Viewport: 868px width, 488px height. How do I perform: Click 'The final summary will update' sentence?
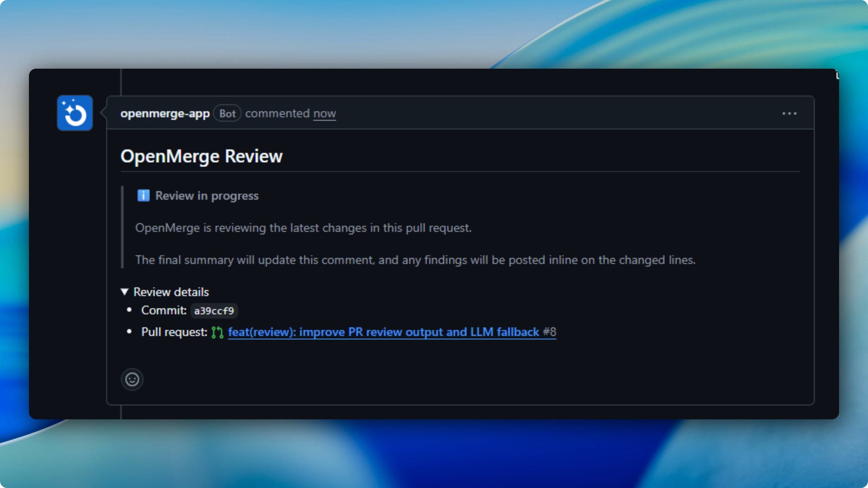click(415, 260)
